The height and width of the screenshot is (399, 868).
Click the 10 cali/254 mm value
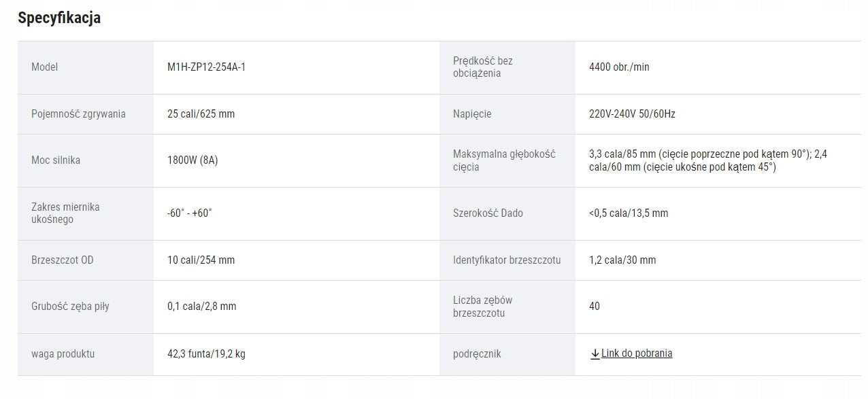201,260
